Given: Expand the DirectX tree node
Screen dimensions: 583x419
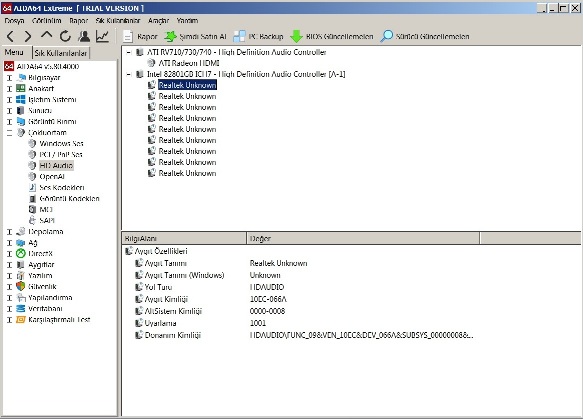Looking at the screenshot, I should click(x=10, y=254).
